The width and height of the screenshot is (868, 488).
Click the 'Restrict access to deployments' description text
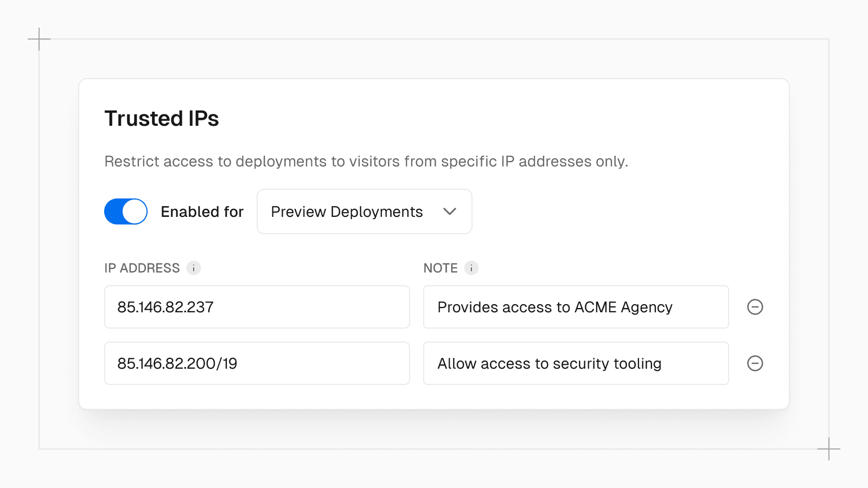[x=366, y=162]
